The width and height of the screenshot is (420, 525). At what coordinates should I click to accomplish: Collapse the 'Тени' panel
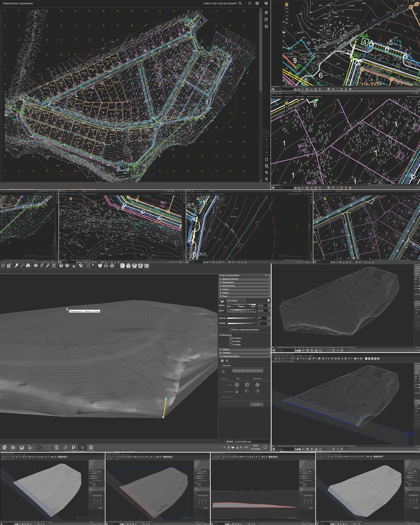click(245, 296)
